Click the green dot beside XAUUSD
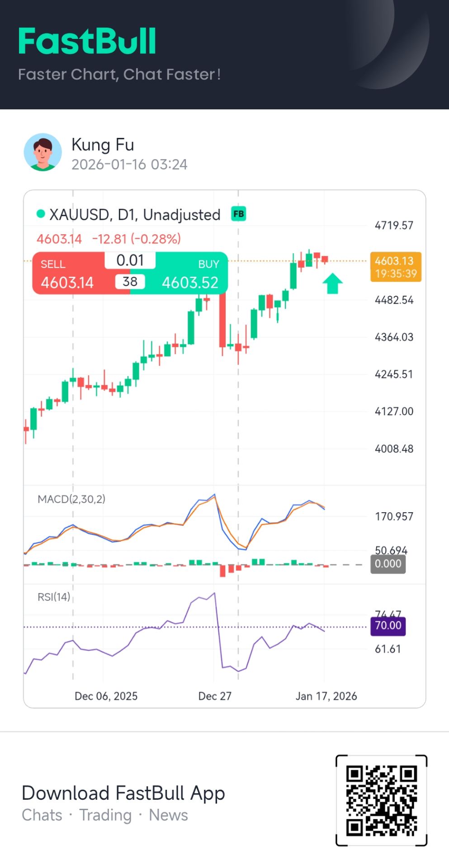 pyautogui.click(x=41, y=214)
